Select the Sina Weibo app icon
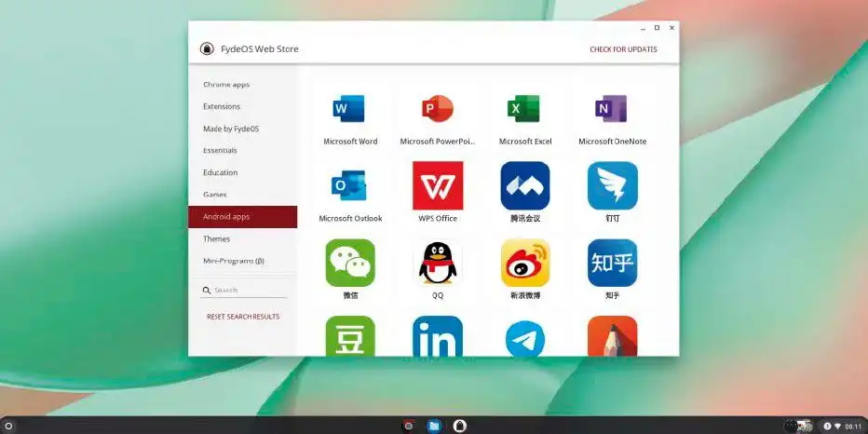The image size is (868, 434). [524, 263]
